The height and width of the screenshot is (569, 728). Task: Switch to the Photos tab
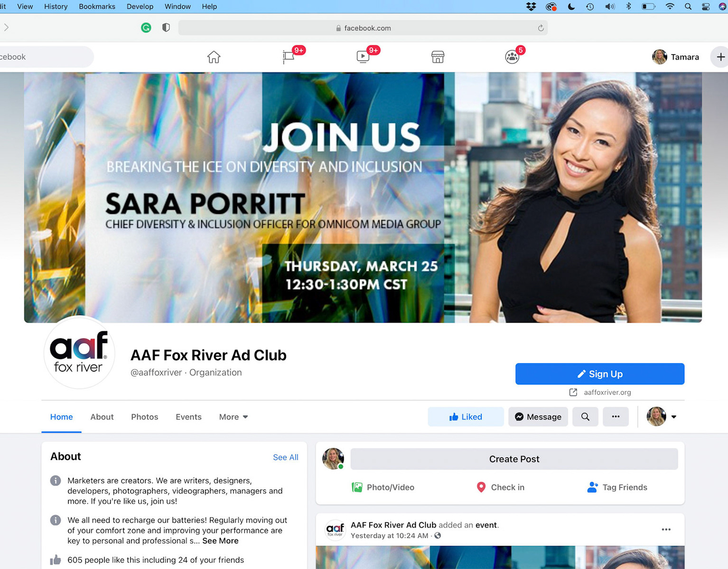coord(145,417)
